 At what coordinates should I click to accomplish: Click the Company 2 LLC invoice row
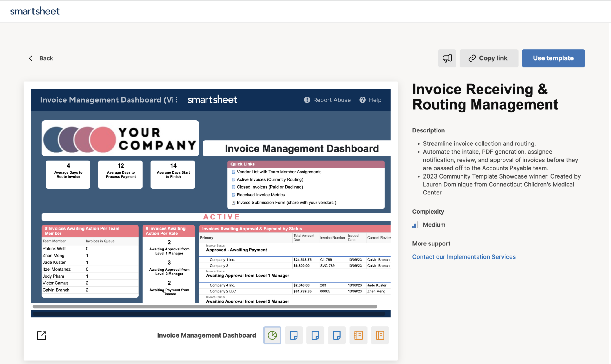295,291
